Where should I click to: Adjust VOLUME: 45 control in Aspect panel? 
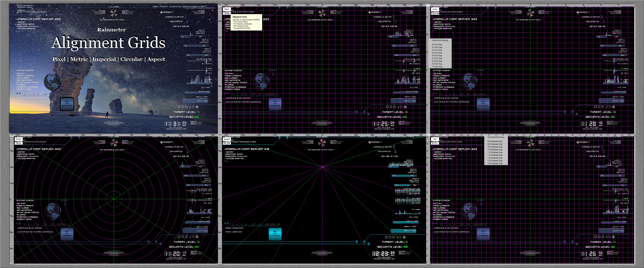click(x=272, y=224)
